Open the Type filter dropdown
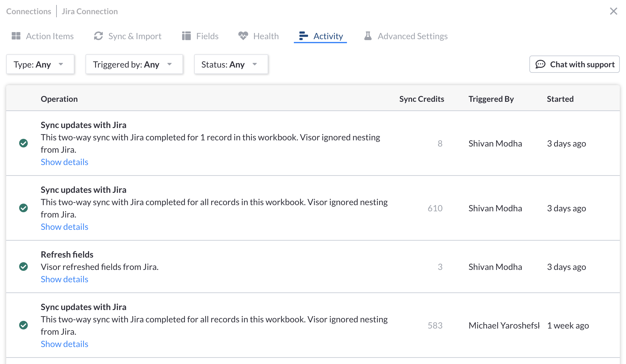The image size is (626, 364). click(x=40, y=64)
